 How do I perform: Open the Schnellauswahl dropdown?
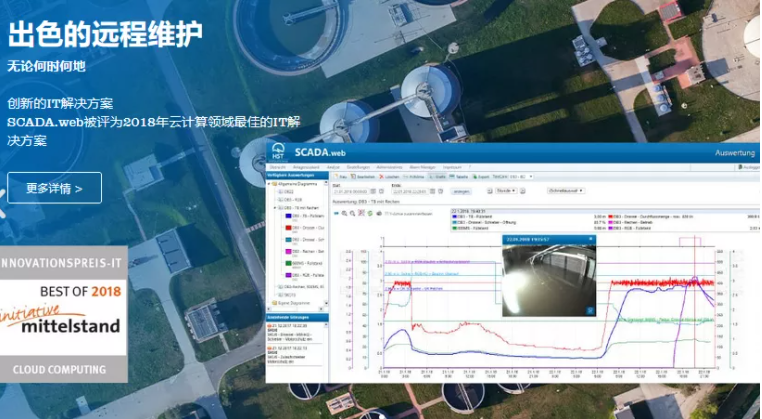(566, 189)
